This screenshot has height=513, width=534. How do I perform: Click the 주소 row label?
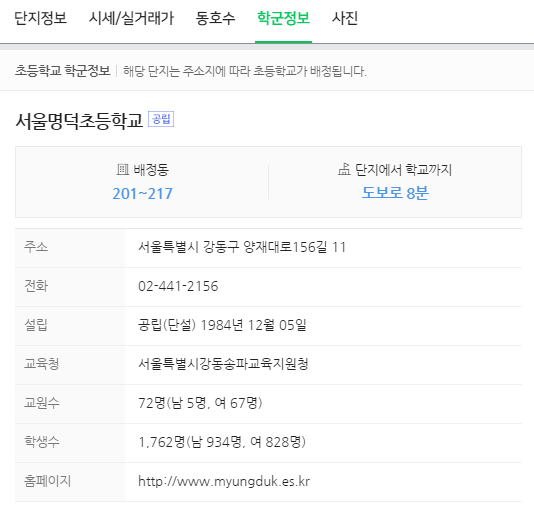36,247
